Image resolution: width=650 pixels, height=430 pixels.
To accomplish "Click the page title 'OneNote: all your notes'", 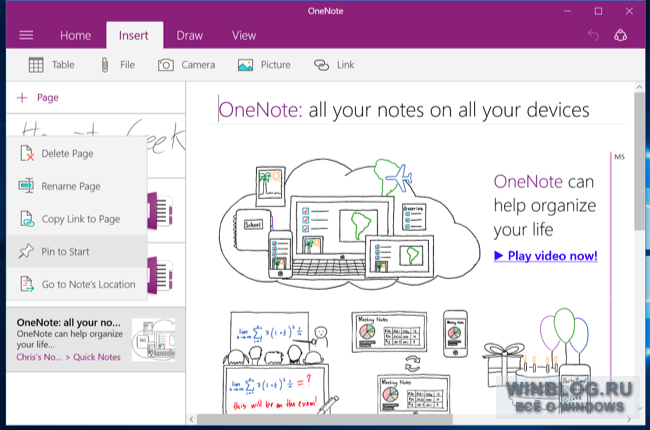I will 404,110.
